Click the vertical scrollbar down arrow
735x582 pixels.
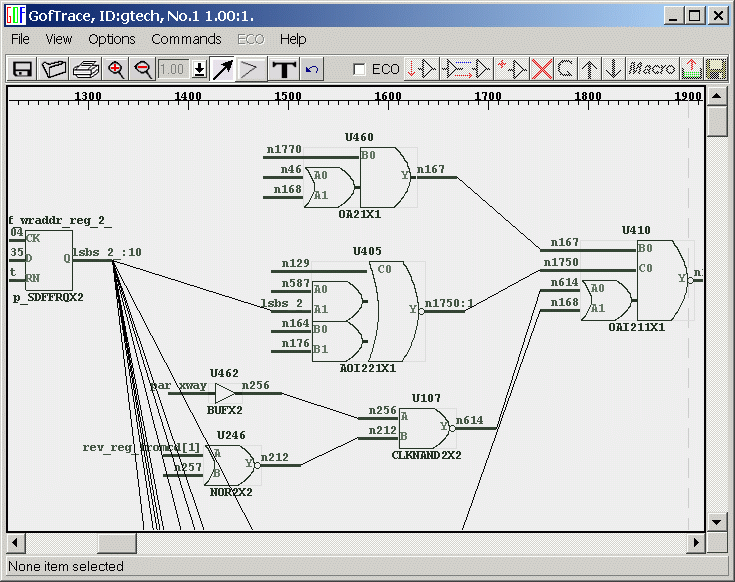tap(717, 521)
